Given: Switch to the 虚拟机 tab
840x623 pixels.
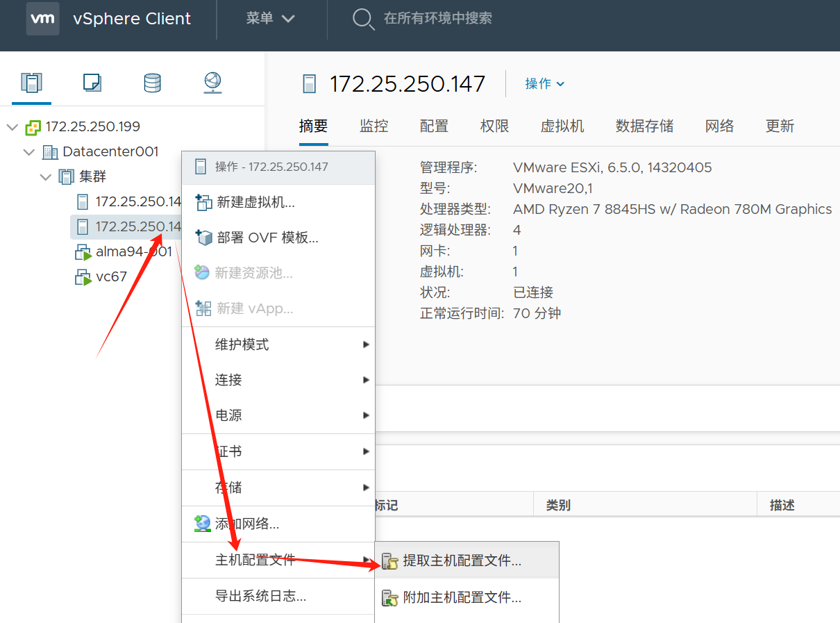Looking at the screenshot, I should coord(562,126).
